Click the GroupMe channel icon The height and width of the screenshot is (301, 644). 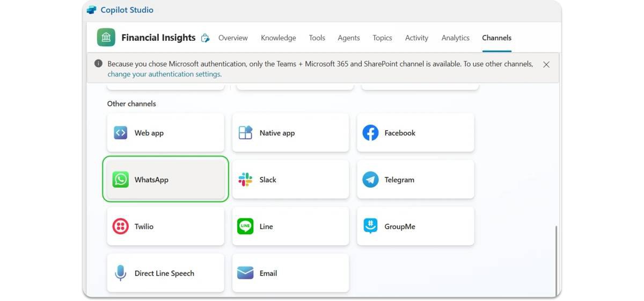pyautogui.click(x=370, y=226)
